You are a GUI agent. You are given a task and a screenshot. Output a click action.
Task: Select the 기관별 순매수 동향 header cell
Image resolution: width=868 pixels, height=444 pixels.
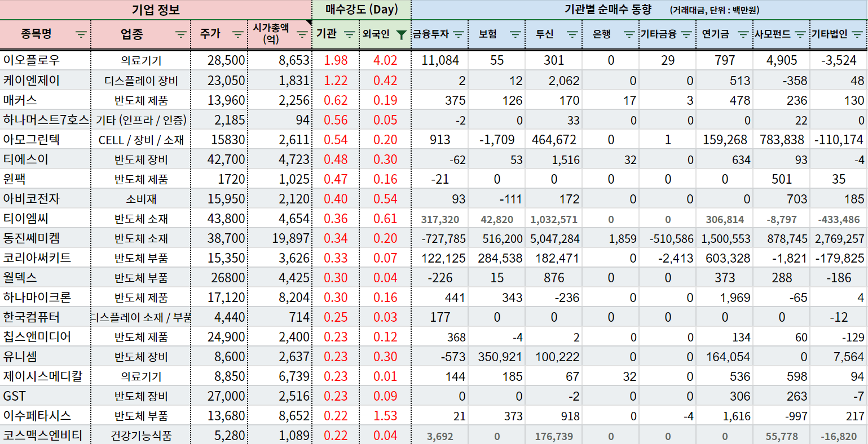point(640,10)
